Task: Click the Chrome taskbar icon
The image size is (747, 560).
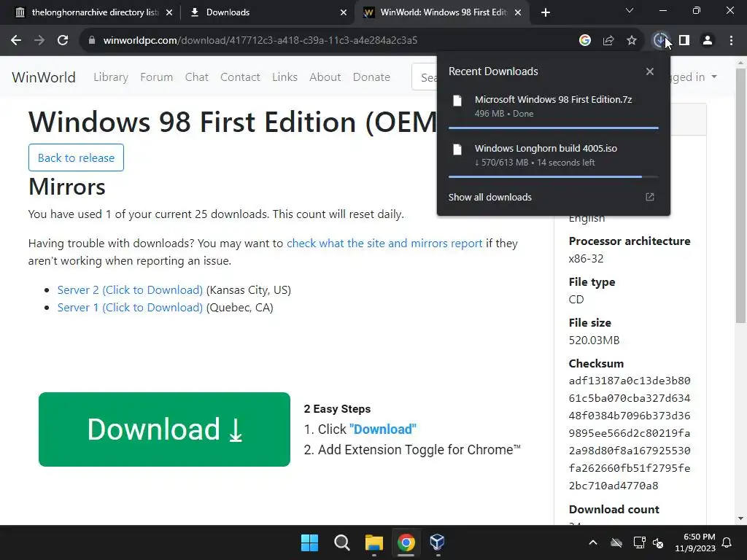Action: (406, 542)
